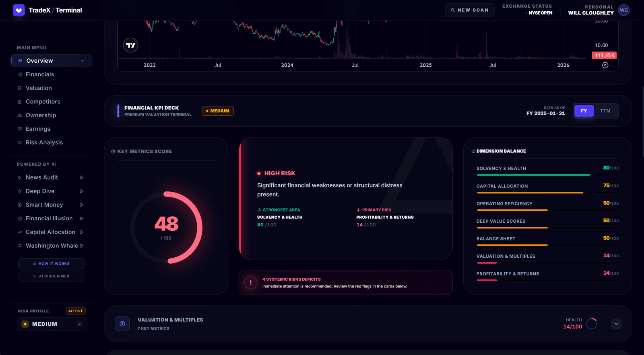Click the TradeX heart logo icon

pyautogui.click(x=19, y=10)
